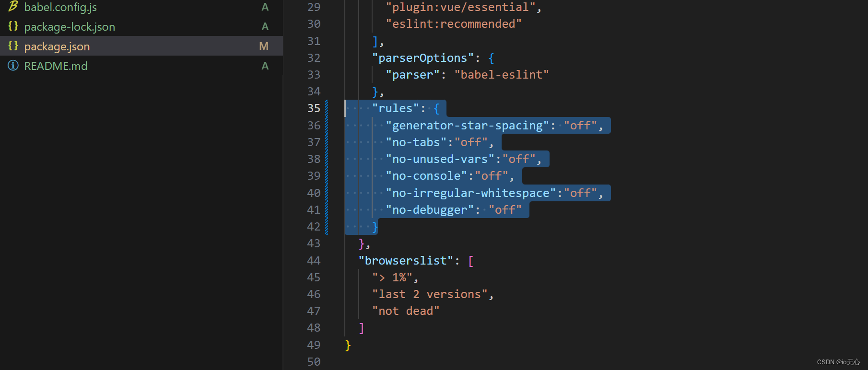This screenshot has height=370, width=868.
Task: Click the "last 2 versions" string
Action: tap(430, 294)
